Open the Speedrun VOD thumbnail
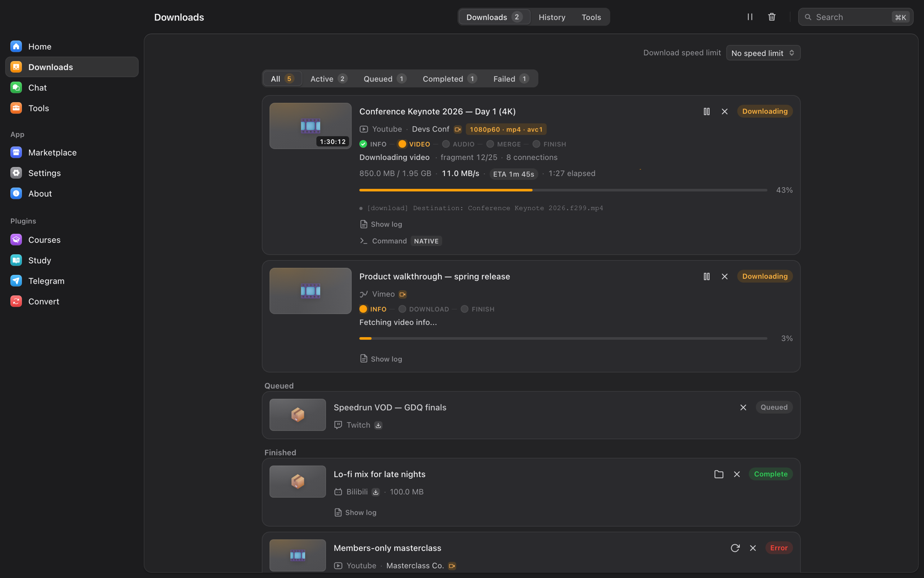The width and height of the screenshot is (924, 578). pos(298,415)
